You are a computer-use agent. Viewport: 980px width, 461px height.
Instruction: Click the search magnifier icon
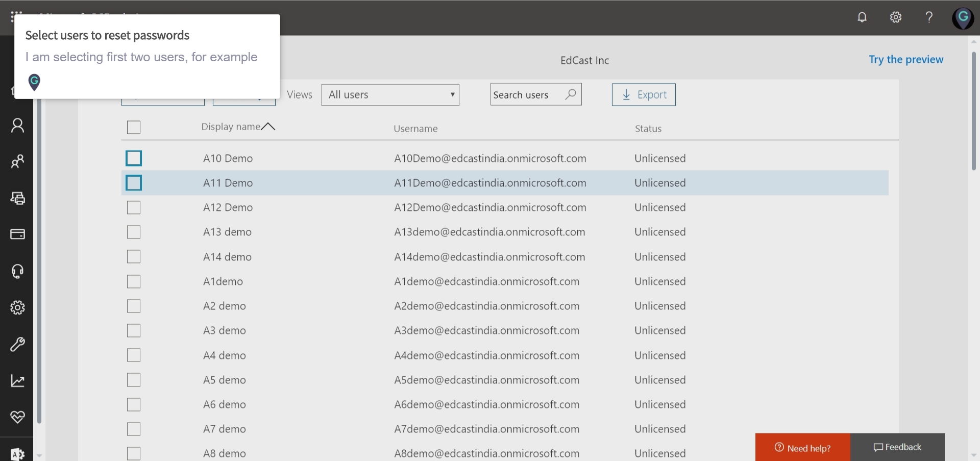click(571, 94)
